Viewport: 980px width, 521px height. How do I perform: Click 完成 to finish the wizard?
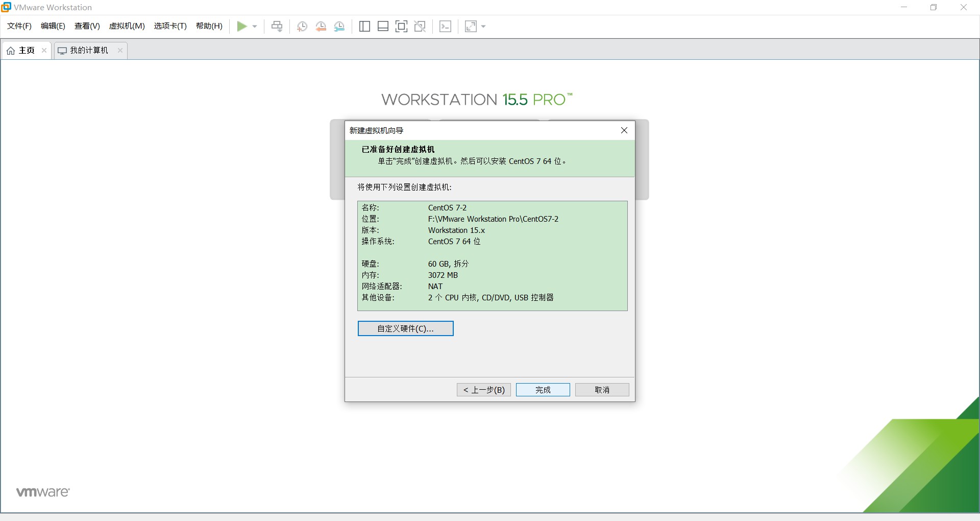[543, 390]
